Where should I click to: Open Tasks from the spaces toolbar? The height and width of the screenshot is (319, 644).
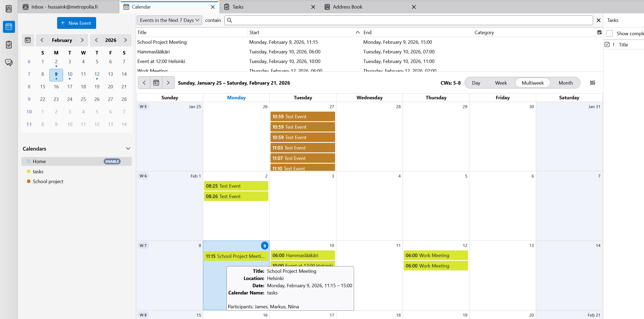tap(9, 45)
